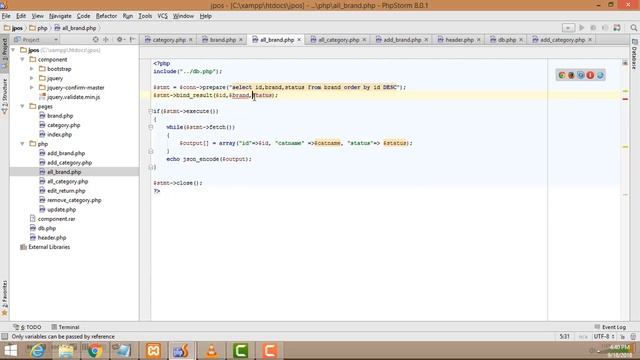Open Internet Explorer from taskbar
This screenshot has height=360, width=640.
click(37, 351)
